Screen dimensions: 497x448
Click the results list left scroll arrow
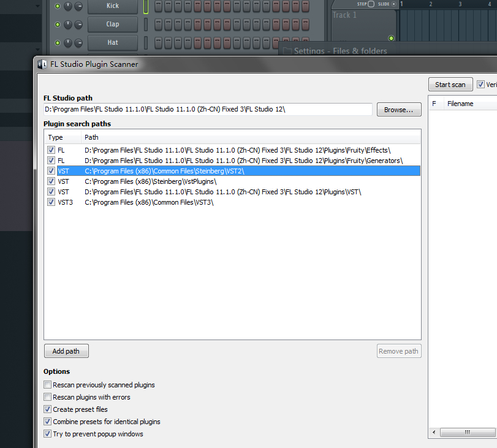pos(434,433)
